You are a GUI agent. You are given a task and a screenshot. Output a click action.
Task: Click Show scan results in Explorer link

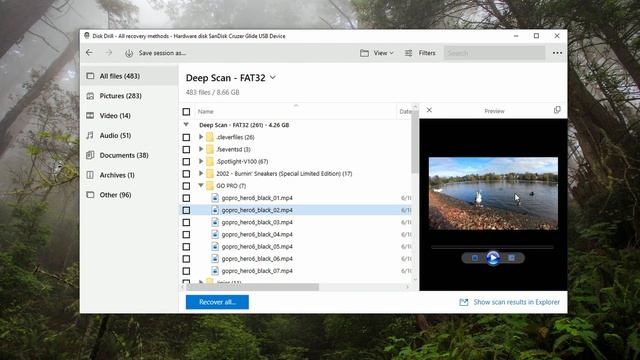click(516, 302)
